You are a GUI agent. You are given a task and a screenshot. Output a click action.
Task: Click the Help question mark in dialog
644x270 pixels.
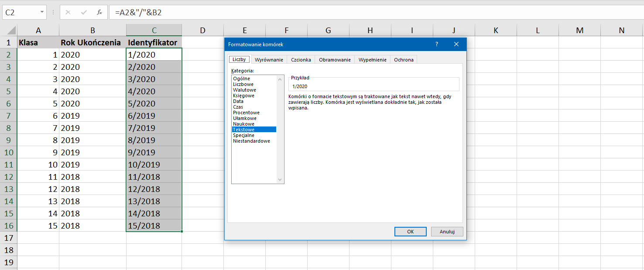[437, 44]
